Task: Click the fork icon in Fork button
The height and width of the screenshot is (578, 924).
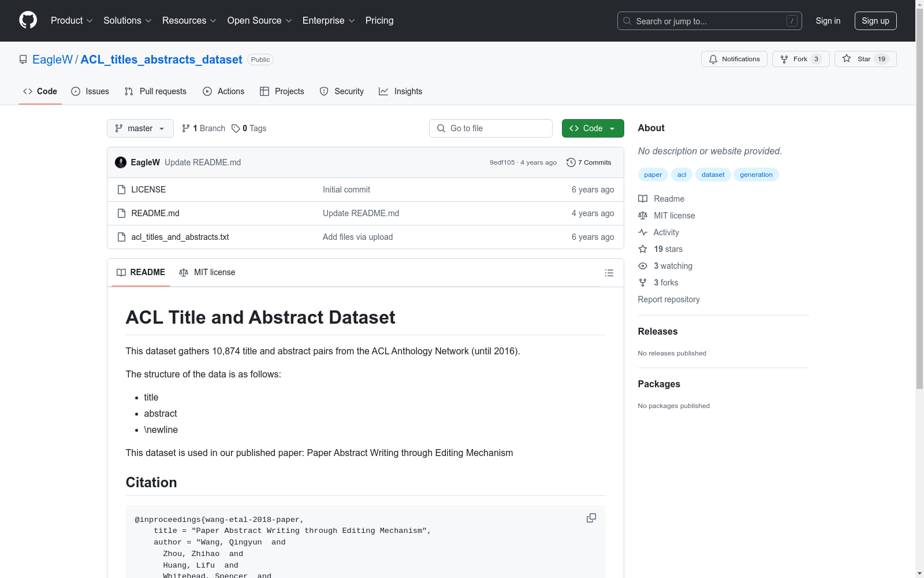Action: 784,59
